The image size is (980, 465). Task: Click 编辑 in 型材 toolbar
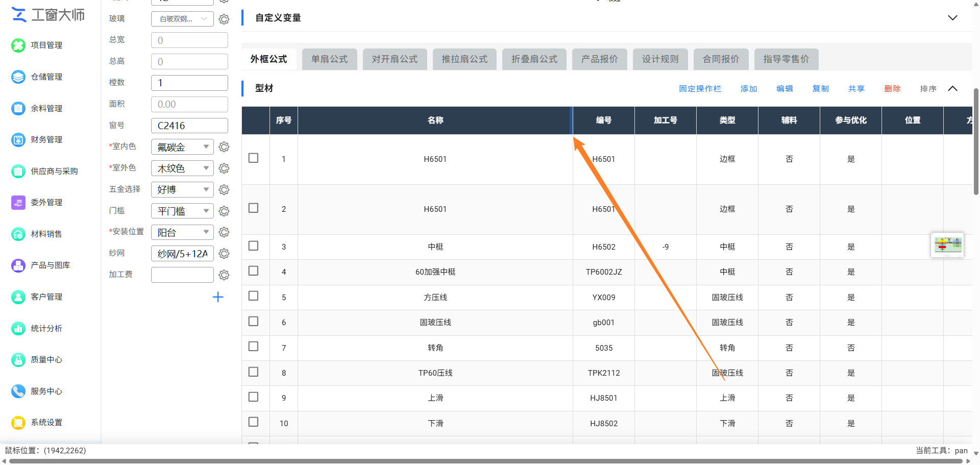coord(785,89)
